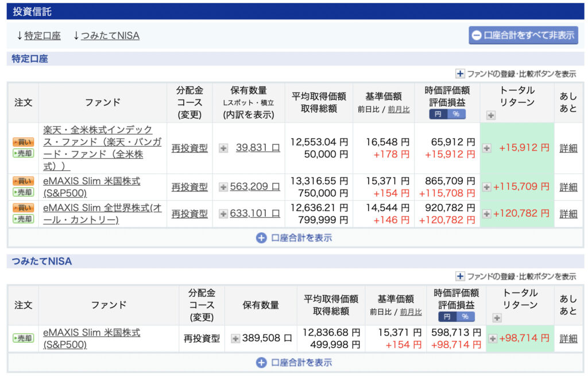Click 再投資型 link in 633,101 口 row
The width and height of the screenshot is (588, 376).
pos(189,214)
